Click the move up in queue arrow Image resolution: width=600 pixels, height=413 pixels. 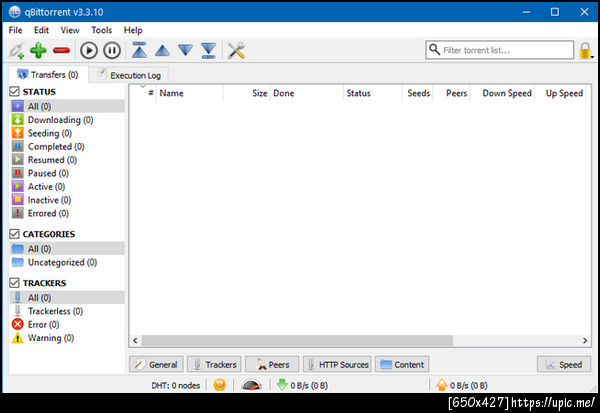point(162,51)
